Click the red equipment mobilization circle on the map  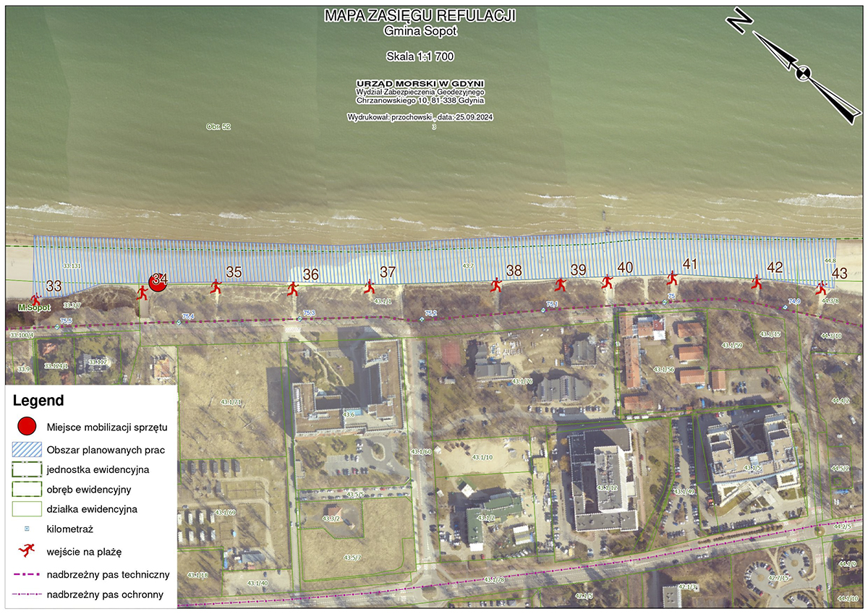[x=158, y=282]
